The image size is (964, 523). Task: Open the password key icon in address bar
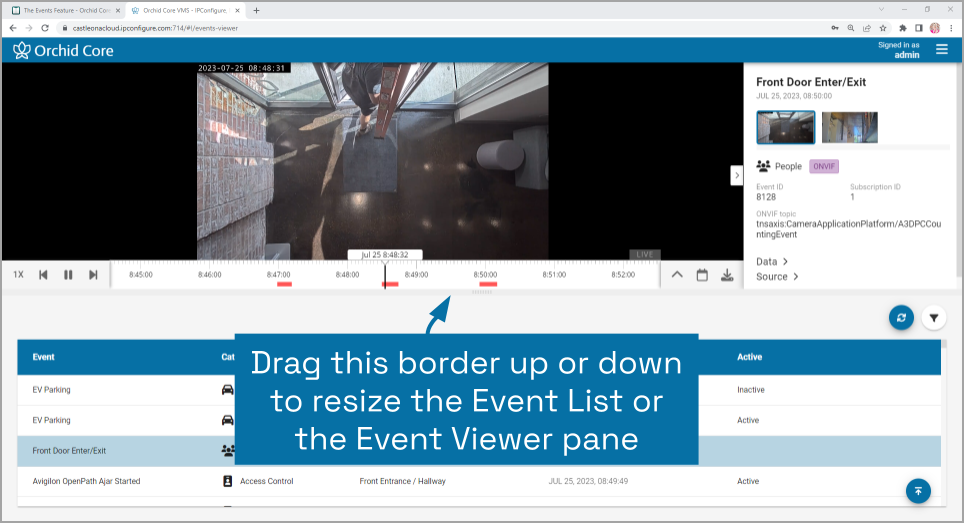click(835, 28)
